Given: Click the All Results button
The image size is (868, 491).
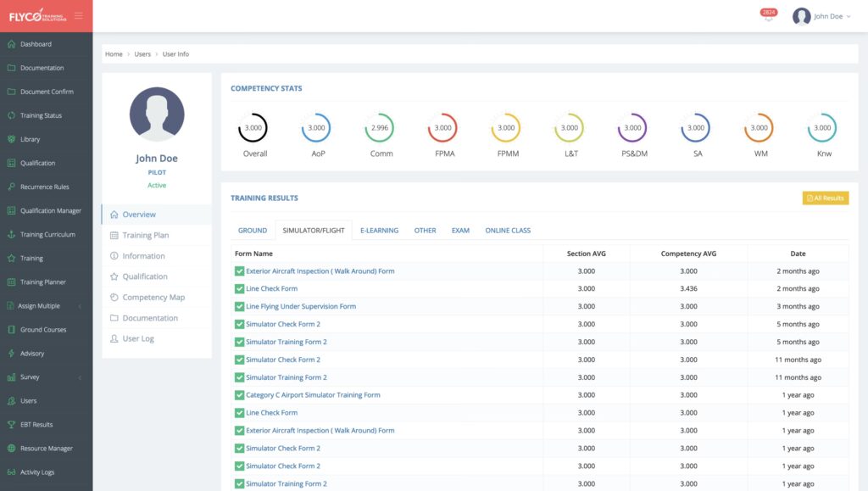Looking at the screenshot, I should [825, 198].
